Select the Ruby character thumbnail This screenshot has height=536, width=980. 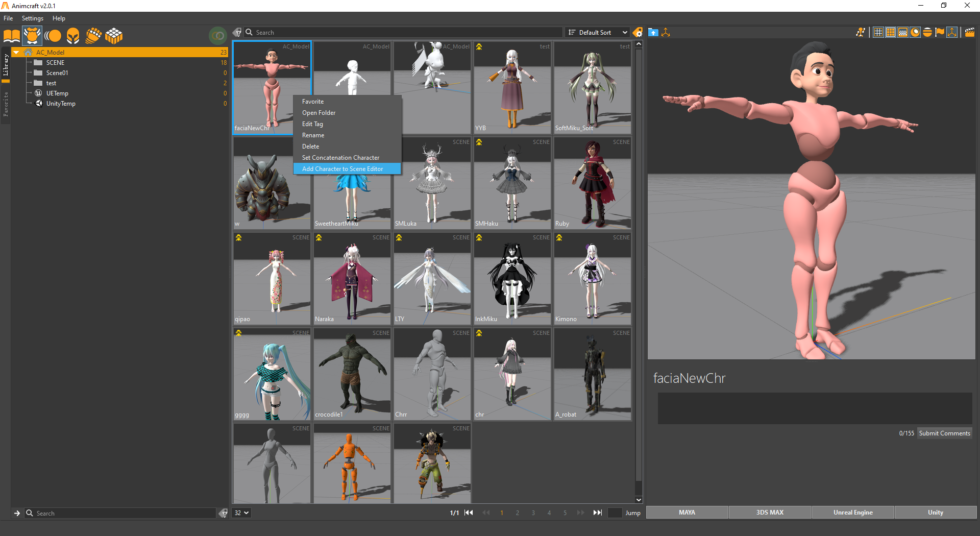(593, 183)
